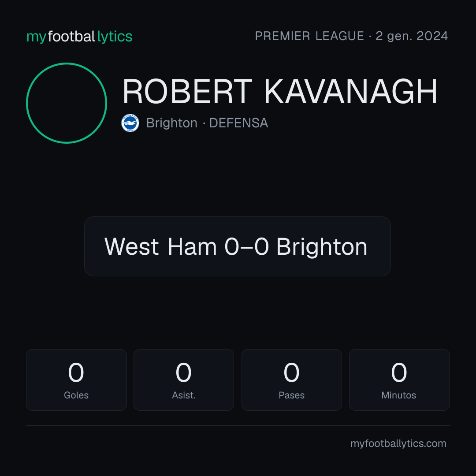Select the Pases stat card
Viewport: 476px width, 476px height.
(291, 380)
